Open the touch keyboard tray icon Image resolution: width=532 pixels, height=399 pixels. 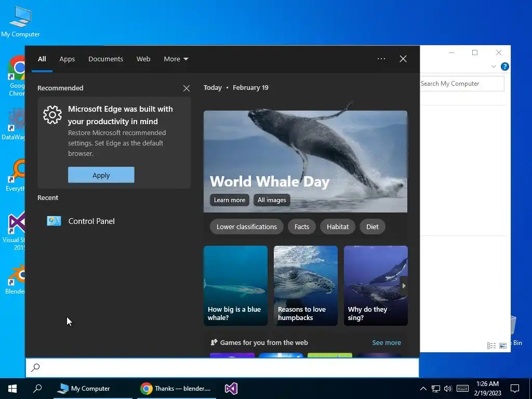tap(462, 389)
